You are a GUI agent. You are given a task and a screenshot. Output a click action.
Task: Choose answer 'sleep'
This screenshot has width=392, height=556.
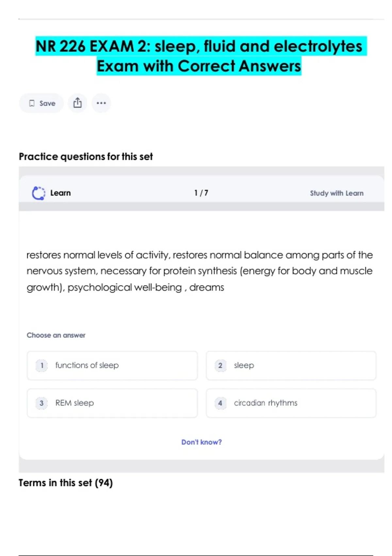point(291,365)
